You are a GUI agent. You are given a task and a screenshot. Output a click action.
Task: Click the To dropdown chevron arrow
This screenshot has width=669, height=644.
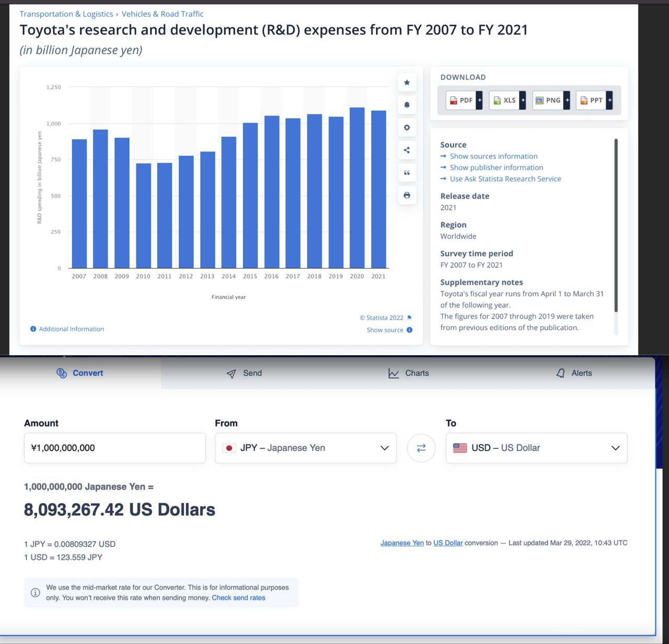[616, 448]
